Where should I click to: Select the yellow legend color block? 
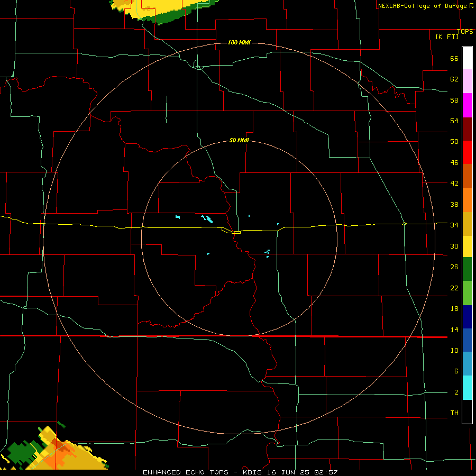tap(467, 246)
